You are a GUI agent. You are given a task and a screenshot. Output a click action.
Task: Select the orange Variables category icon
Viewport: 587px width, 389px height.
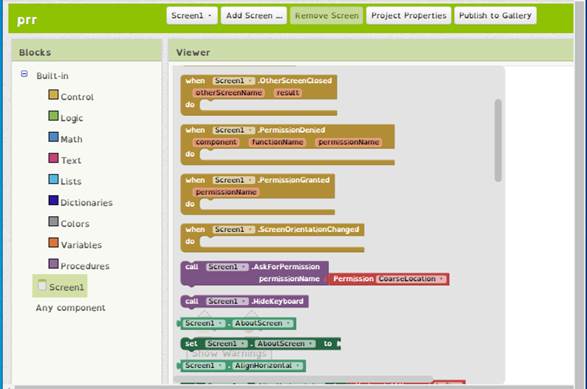click(x=54, y=243)
